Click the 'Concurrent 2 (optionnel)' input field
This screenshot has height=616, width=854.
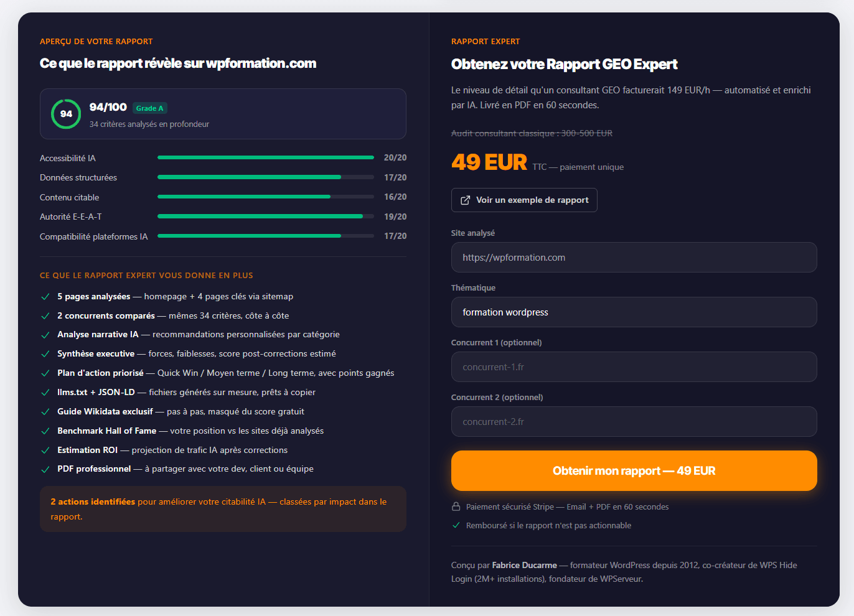point(634,421)
